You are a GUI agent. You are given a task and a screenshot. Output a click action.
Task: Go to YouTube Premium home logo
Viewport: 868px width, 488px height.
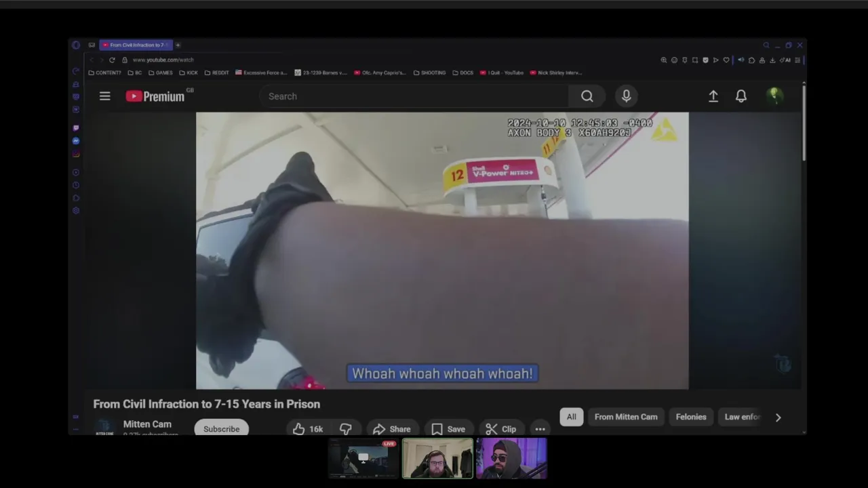coord(155,96)
